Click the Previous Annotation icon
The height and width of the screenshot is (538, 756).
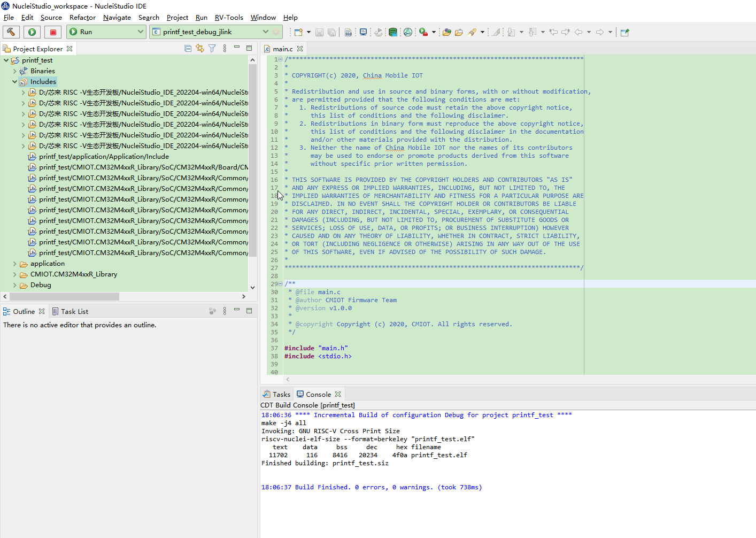tap(533, 32)
